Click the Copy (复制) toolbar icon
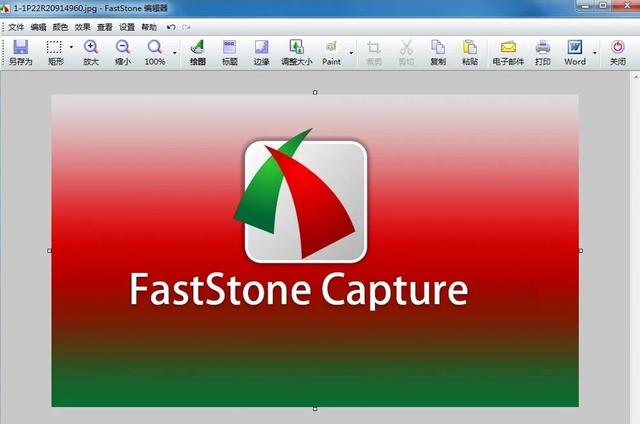Screen dimensions: 640x424 438,52
